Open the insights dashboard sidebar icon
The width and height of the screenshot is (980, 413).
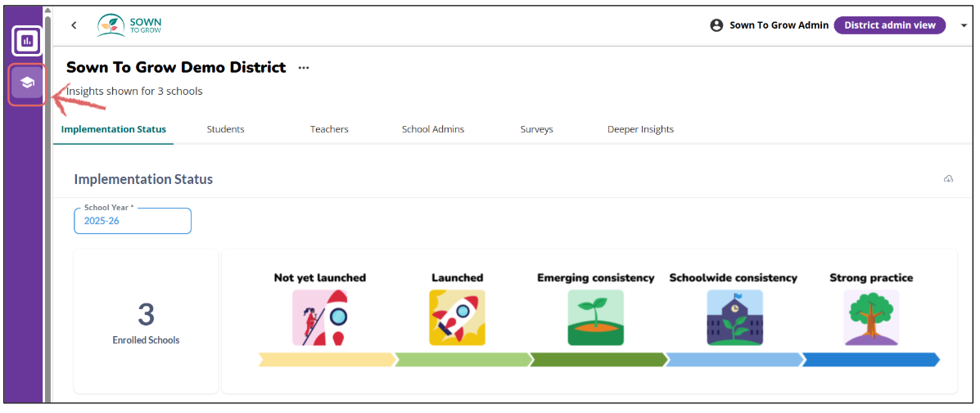[27, 41]
